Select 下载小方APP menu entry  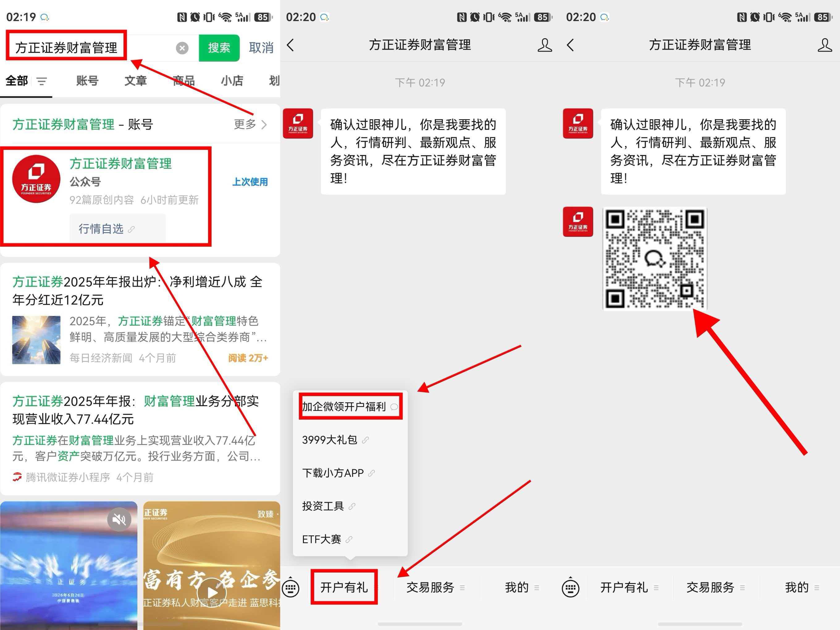pos(350,473)
